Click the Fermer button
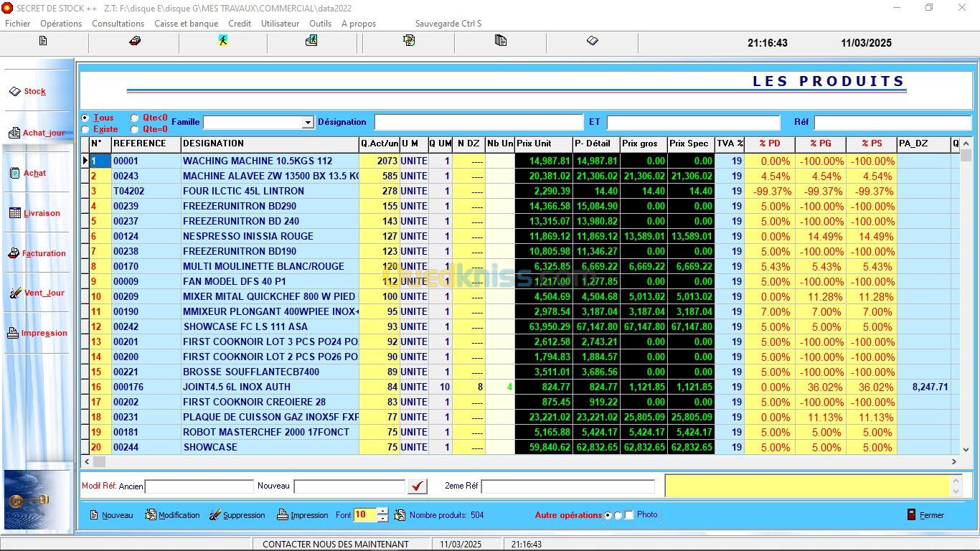Image resolution: width=980 pixels, height=551 pixels. 925,515
